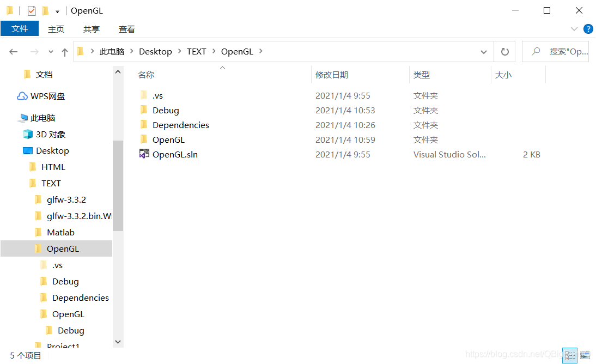This screenshot has width=596, height=364.
Task: Go forward with the right arrow button
Action: [34, 52]
